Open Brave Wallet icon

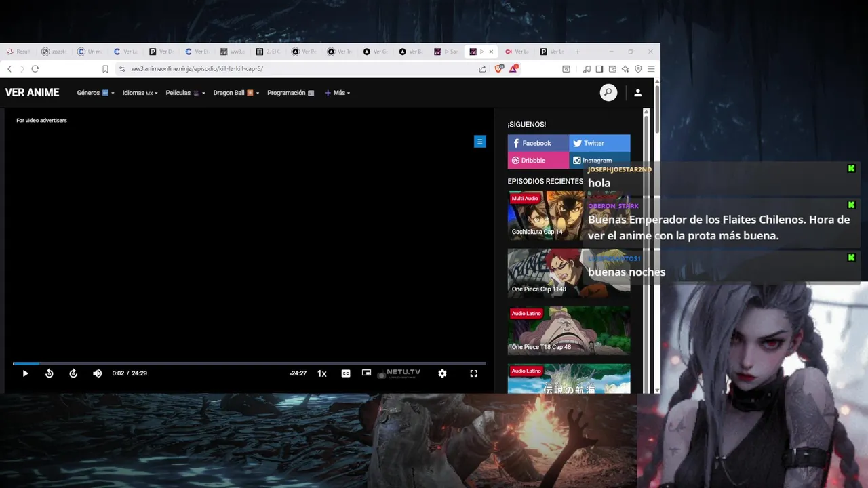[x=612, y=68]
